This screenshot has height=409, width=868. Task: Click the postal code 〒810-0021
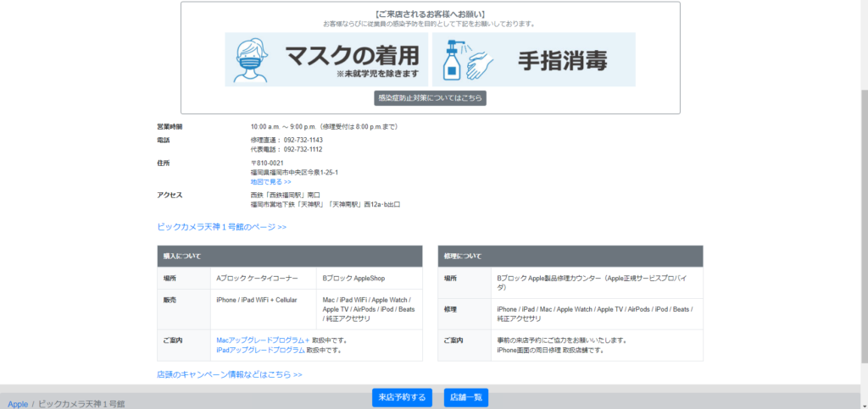(267, 163)
